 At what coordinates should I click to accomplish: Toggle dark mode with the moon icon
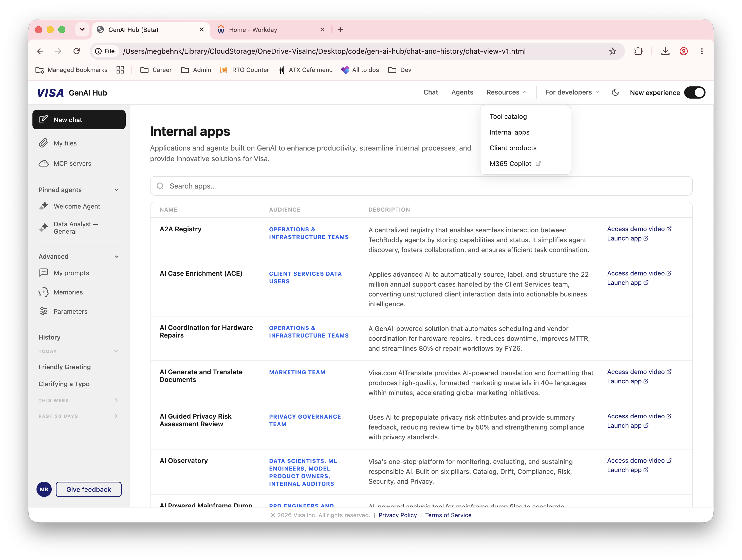[x=615, y=92]
